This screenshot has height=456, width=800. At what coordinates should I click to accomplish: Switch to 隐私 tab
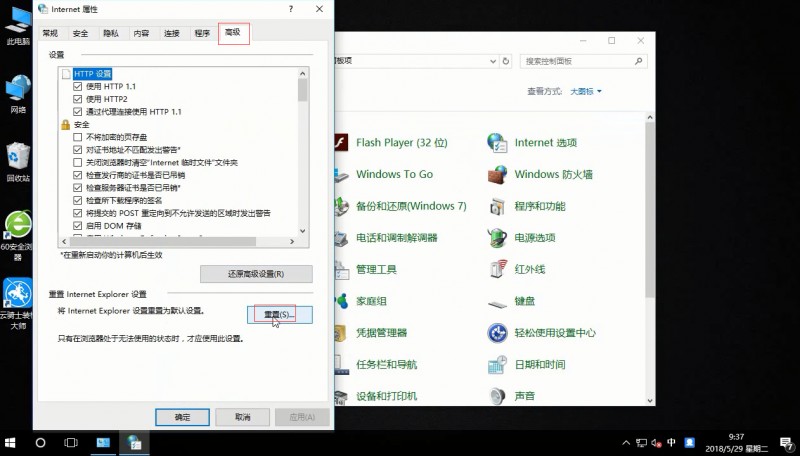tap(111, 33)
